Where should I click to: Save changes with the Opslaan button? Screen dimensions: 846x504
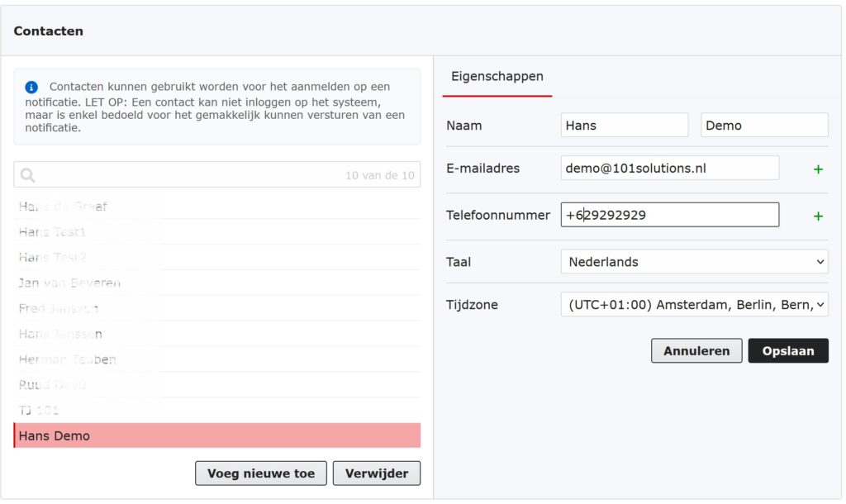pos(788,351)
